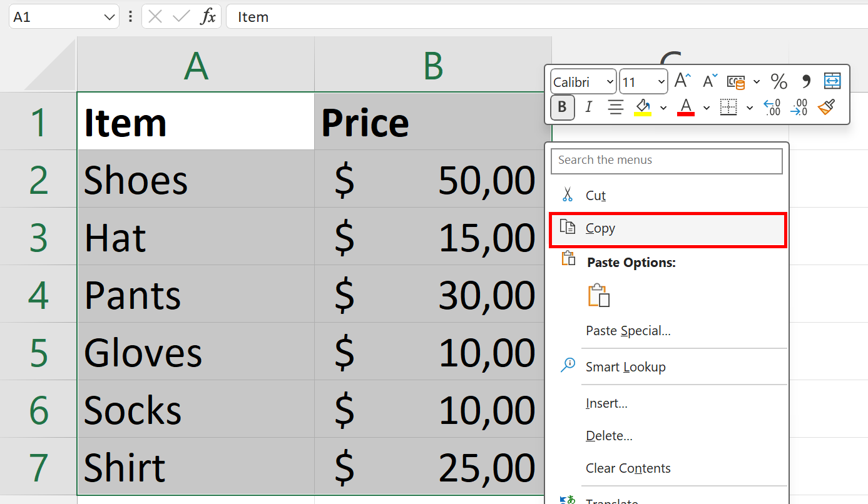Click the Decrease Font Size icon

tap(710, 81)
